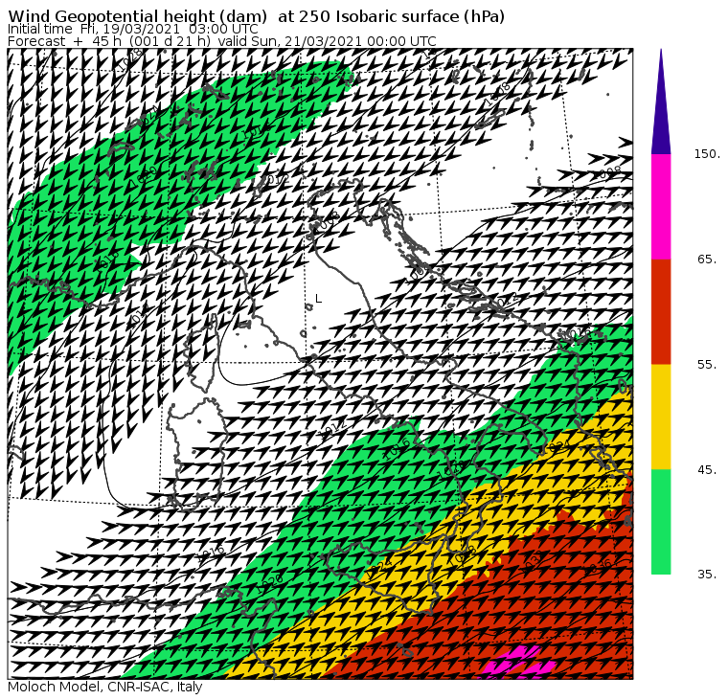Click the yellow 45-55 legend color band
This screenshot has width=728, height=700.
click(661, 417)
